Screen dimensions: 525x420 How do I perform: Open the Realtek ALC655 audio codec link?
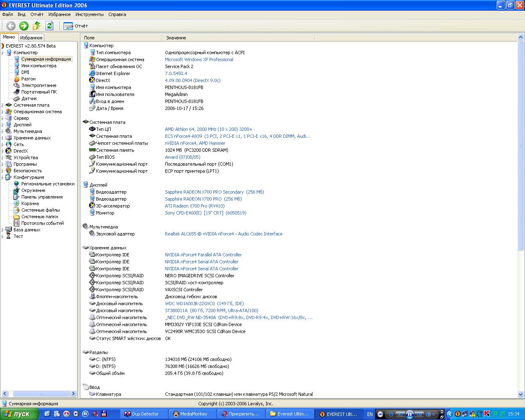pos(224,234)
